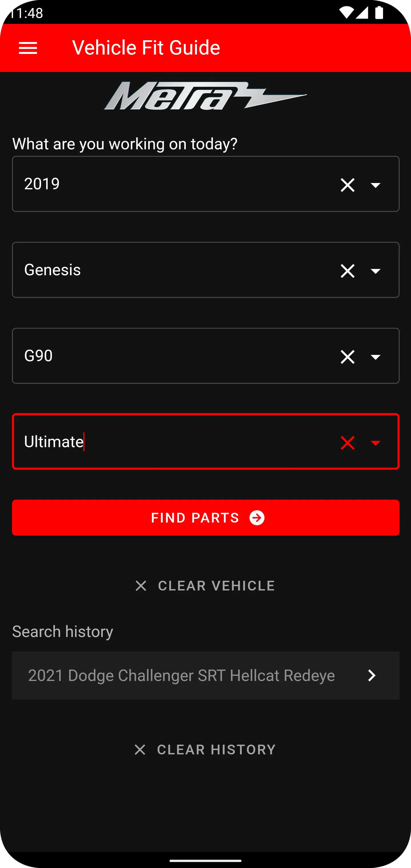
Task: Expand the Genesis make dropdown
Action: point(375,271)
